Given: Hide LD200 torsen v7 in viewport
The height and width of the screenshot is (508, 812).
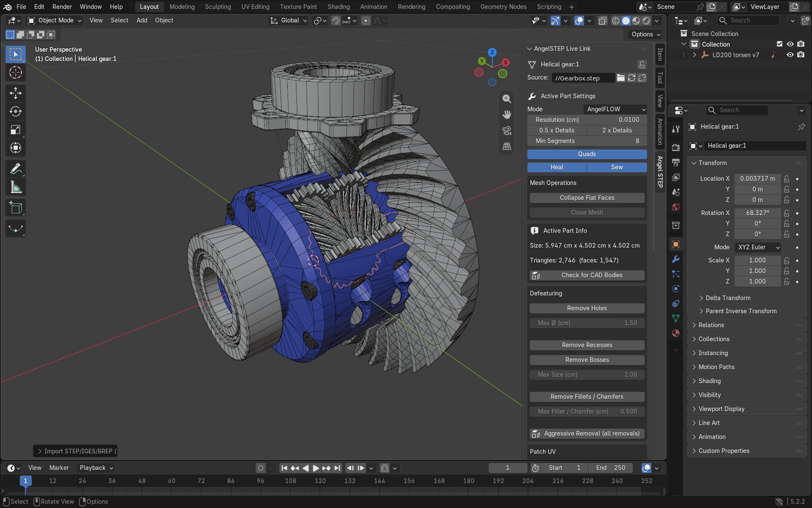Looking at the screenshot, I should [790, 55].
